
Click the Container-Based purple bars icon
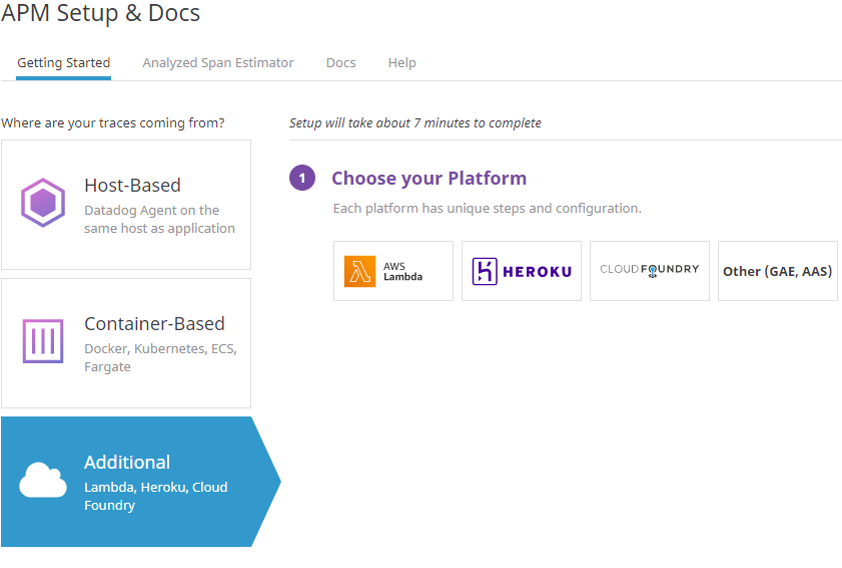coord(43,342)
